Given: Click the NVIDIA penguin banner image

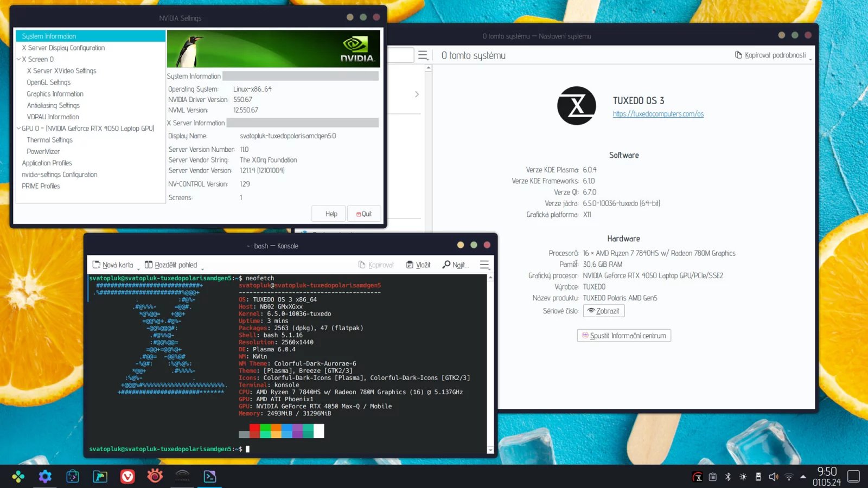Looking at the screenshot, I should pyautogui.click(x=273, y=49).
